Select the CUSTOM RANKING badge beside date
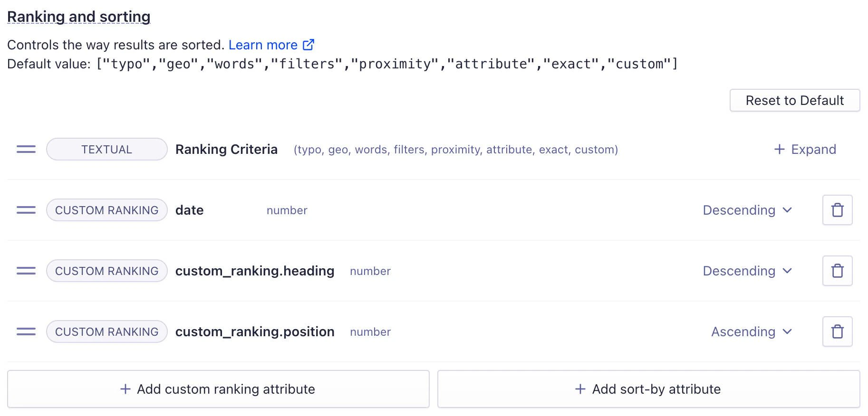868x416 pixels. pos(106,210)
